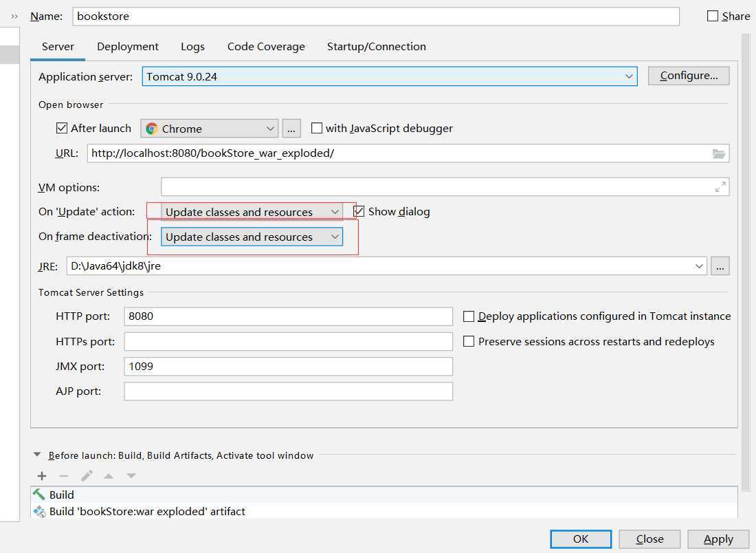756x553 pixels.
Task: Click the Build hammer icon
Action: (38, 494)
